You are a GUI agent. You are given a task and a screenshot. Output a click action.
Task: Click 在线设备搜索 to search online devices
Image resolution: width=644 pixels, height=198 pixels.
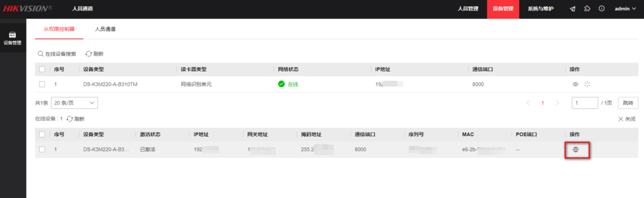[x=57, y=54]
